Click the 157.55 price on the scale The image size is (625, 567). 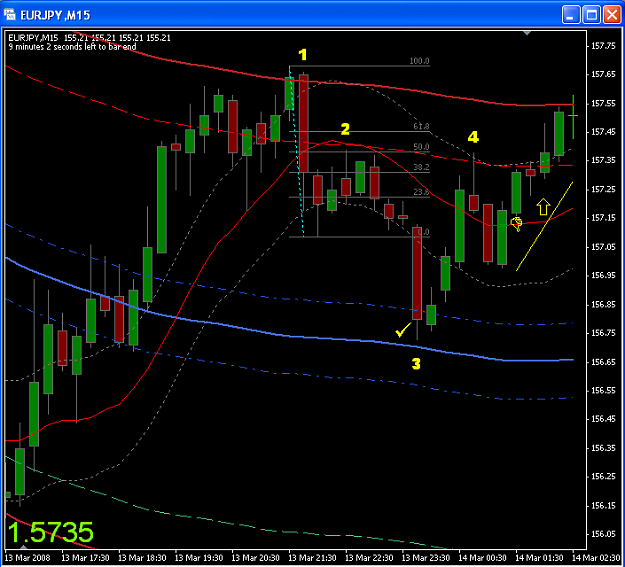point(603,103)
